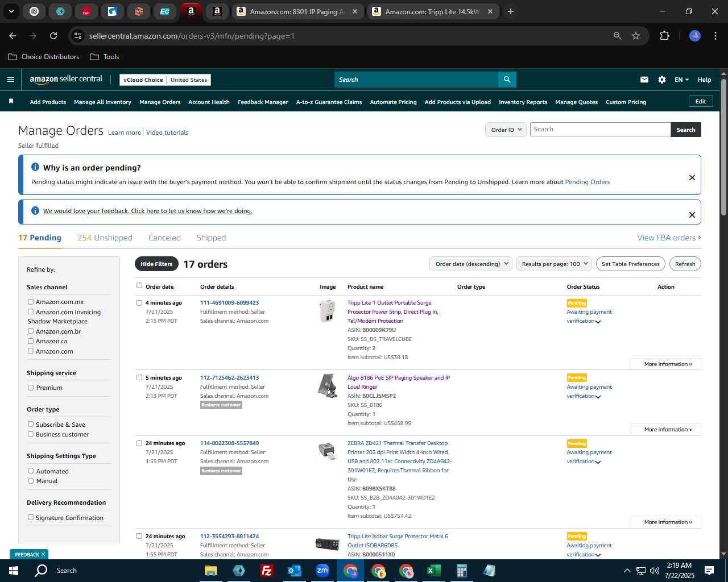Viewport: 728px width, 582px height.
Task: Open Zoom from the taskbar
Action: [x=322, y=571]
